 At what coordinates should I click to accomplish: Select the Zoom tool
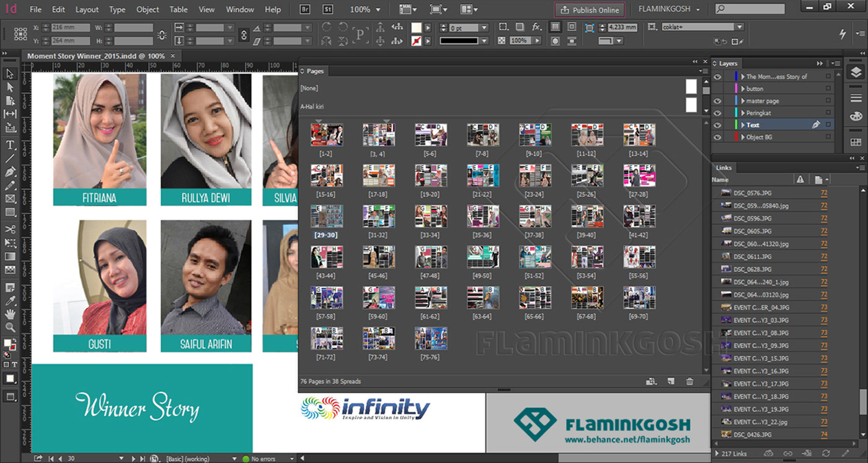(x=10, y=327)
